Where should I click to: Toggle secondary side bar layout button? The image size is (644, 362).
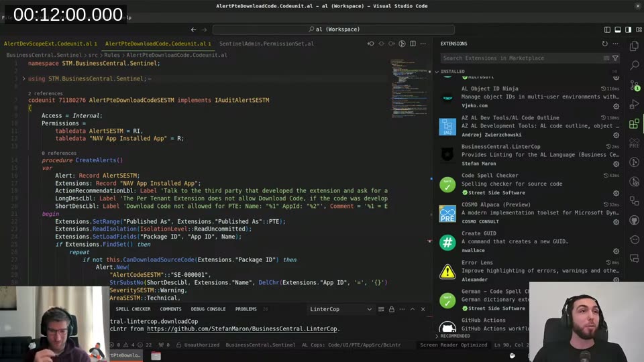(x=629, y=29)
